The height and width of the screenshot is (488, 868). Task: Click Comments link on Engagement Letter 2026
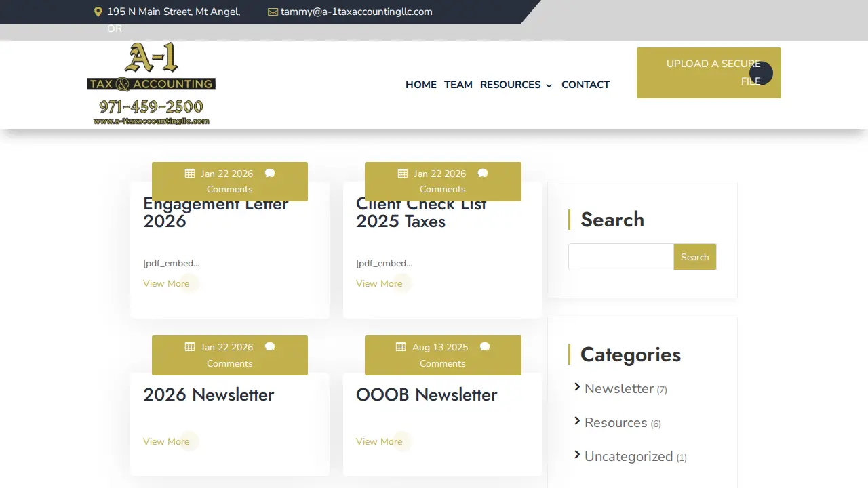point(230,190)
